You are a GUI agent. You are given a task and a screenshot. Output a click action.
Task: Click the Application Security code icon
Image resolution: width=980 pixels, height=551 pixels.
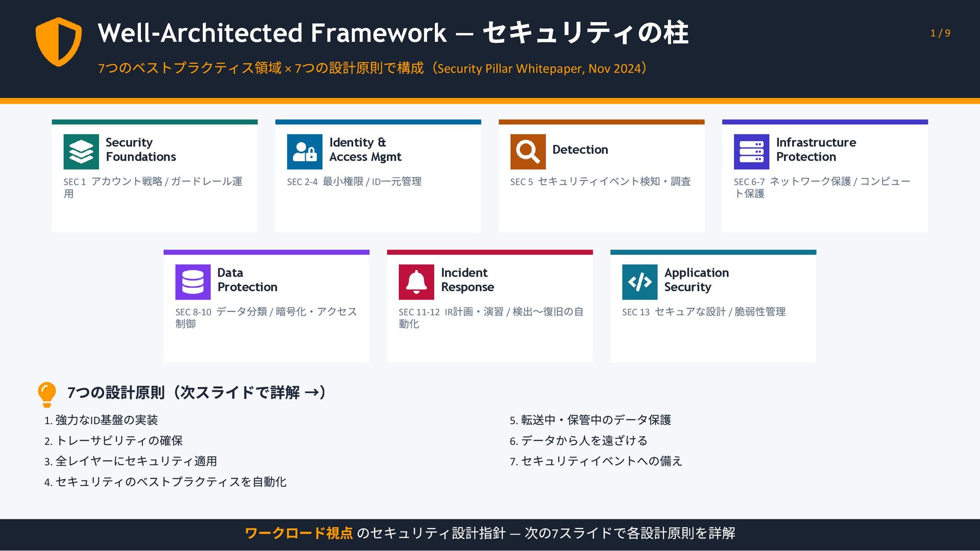tap(640, 282)
